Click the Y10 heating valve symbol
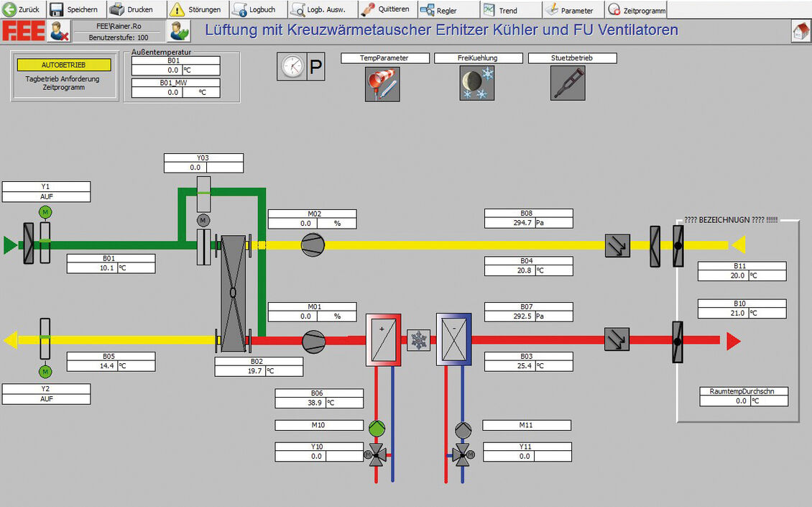 376,455
